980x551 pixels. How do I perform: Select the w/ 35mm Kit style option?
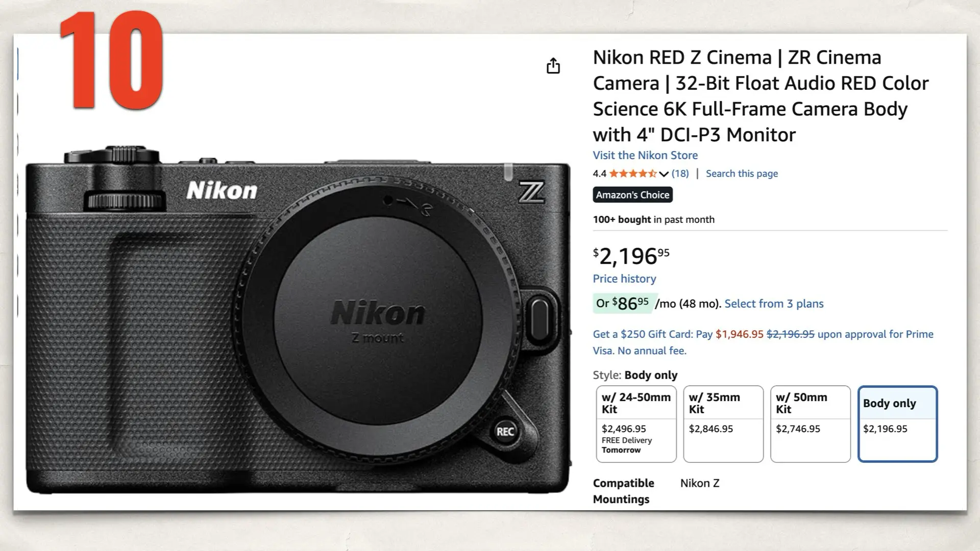tap(723, 423)
